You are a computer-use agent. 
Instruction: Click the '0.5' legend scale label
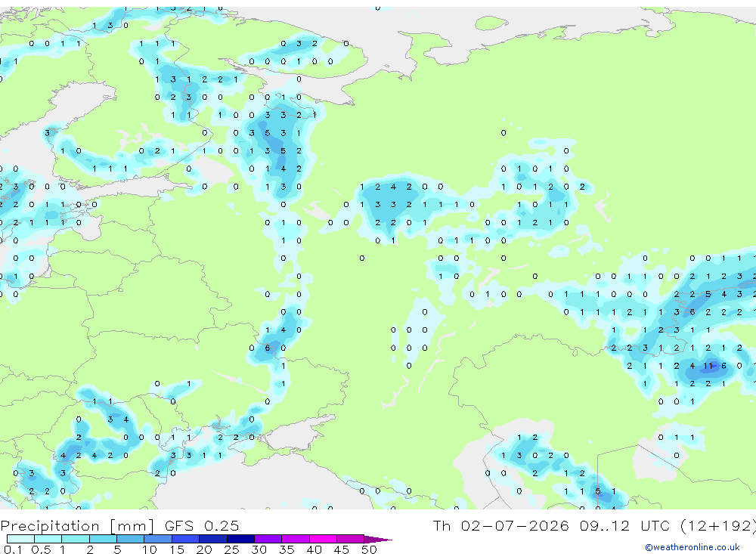coord(41,549)
